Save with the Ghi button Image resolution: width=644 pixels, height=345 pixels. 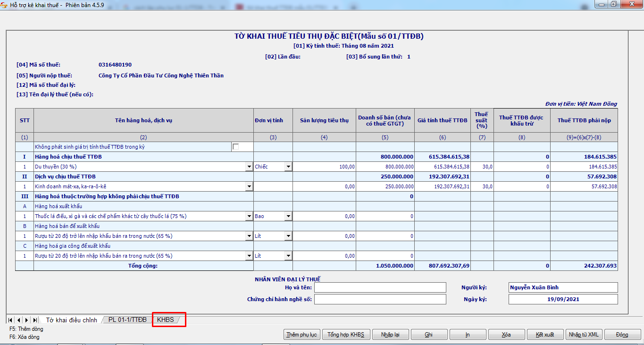click(x=429, y=335)
